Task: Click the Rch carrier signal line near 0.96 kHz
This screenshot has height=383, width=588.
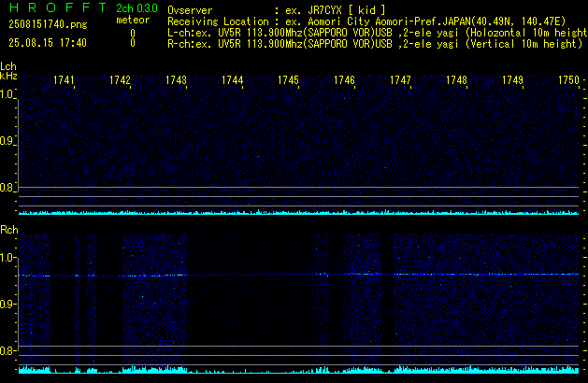Action: [x=299, y=275]
